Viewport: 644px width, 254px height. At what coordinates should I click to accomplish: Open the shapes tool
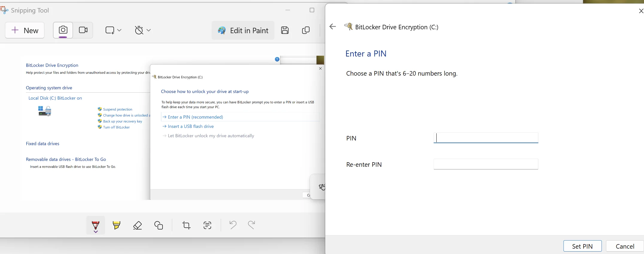159,225
